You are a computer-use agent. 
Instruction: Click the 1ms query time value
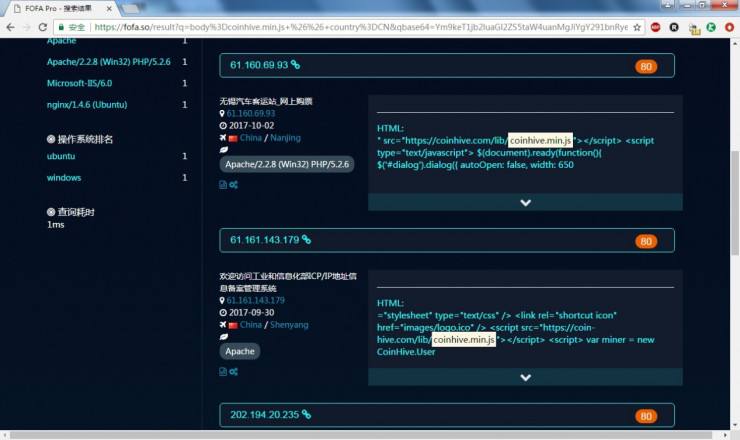(x=56, y=225)
